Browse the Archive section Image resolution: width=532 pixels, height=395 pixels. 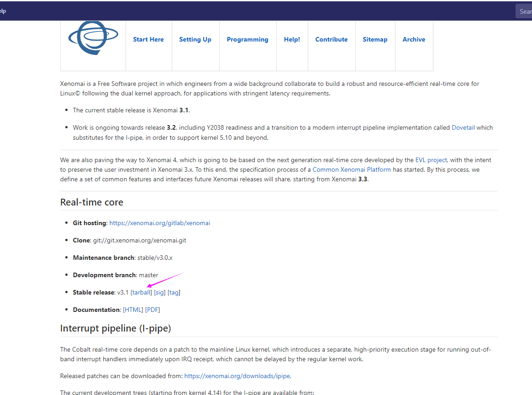(x=414, y=39)
